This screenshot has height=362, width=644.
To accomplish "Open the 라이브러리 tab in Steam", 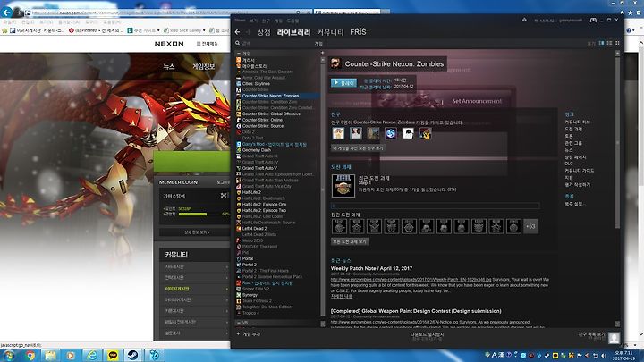I will [x=293, y=32].
